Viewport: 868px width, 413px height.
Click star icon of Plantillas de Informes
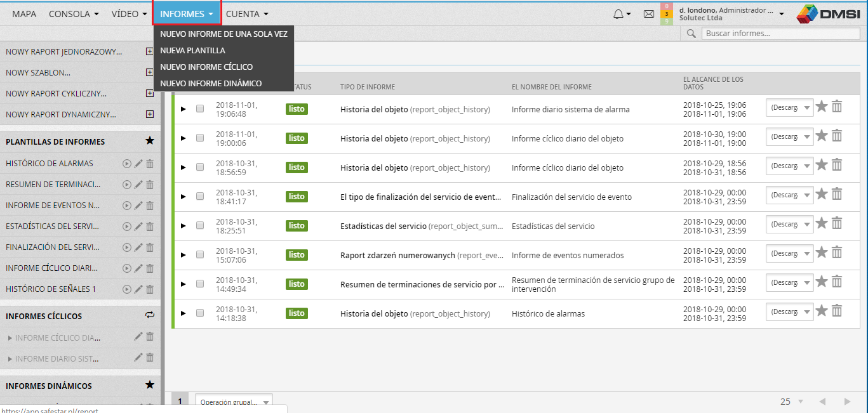(150, 141)
